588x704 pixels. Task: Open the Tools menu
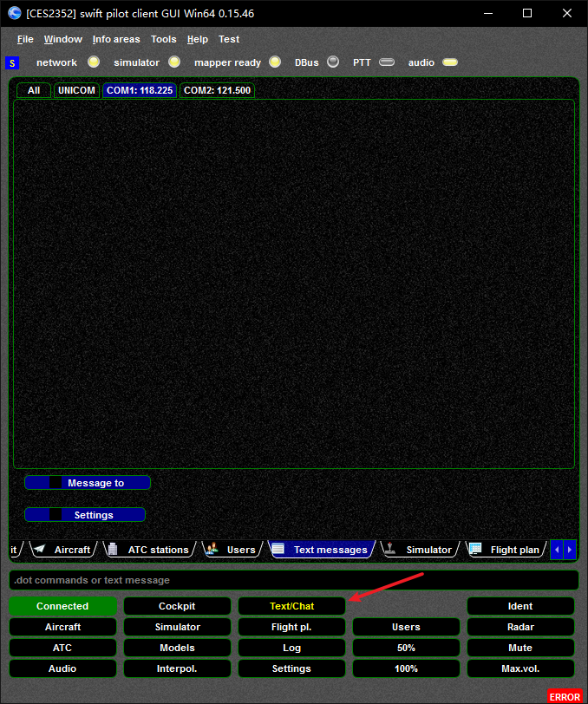[x=163, y=39]
